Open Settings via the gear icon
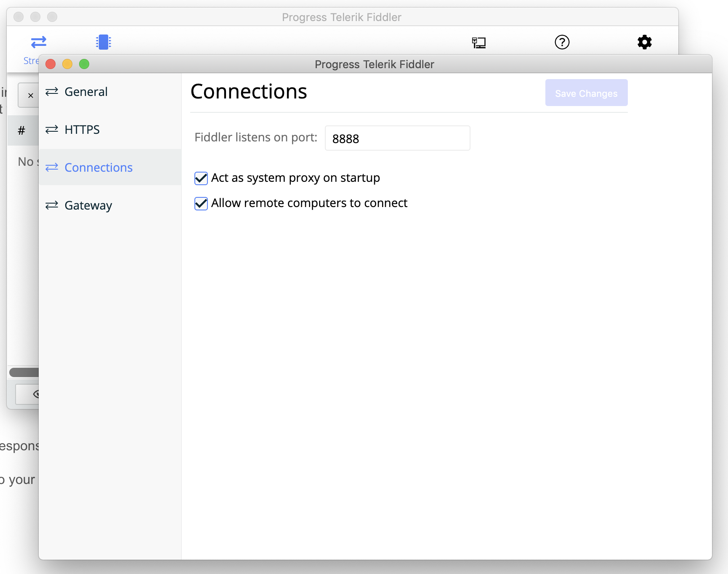 (x=644, y=42)
